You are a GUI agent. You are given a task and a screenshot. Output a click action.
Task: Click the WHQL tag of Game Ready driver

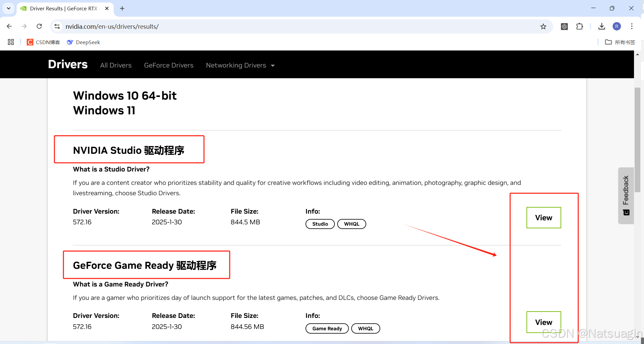tap(366, 329)
